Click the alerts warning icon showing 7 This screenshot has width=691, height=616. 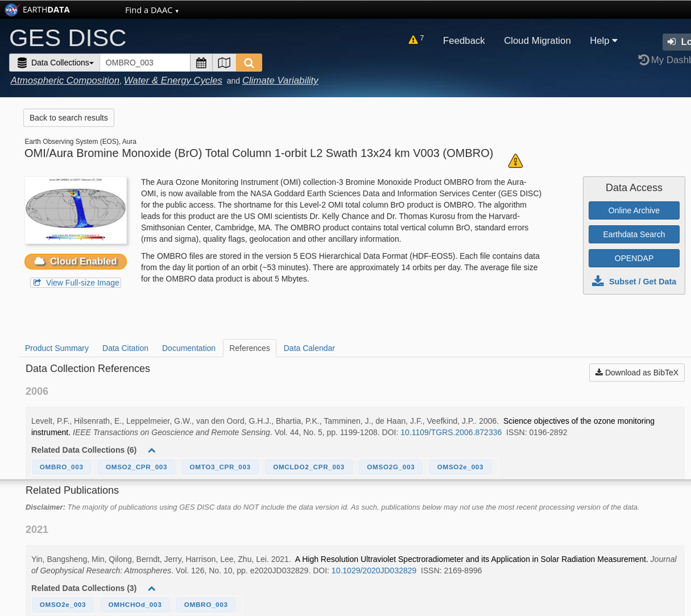413,39
